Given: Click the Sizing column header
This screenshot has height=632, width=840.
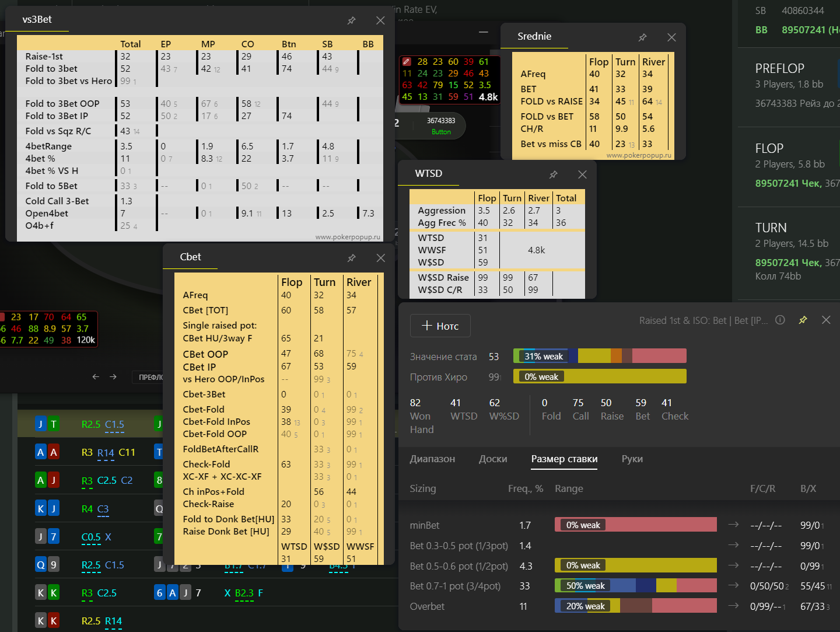Looking at the screenshot, I should [423, 488].
